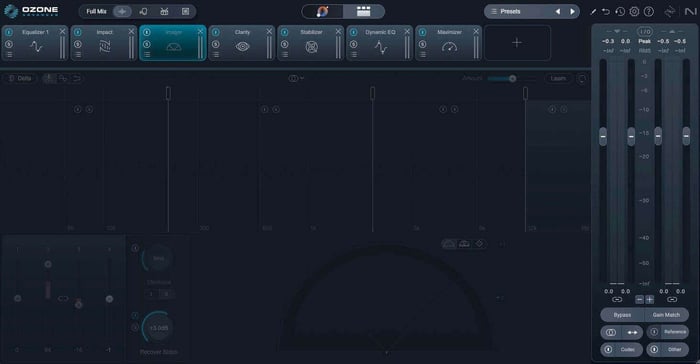The width and height of the screenshot is (700, 364).
Task: Open Equalizer 1 module presets list
Action: 9,54
